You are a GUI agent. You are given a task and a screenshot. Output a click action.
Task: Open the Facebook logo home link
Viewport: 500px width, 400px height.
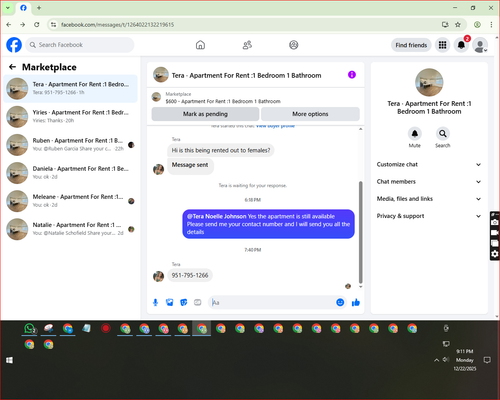(x=14, y=45)
